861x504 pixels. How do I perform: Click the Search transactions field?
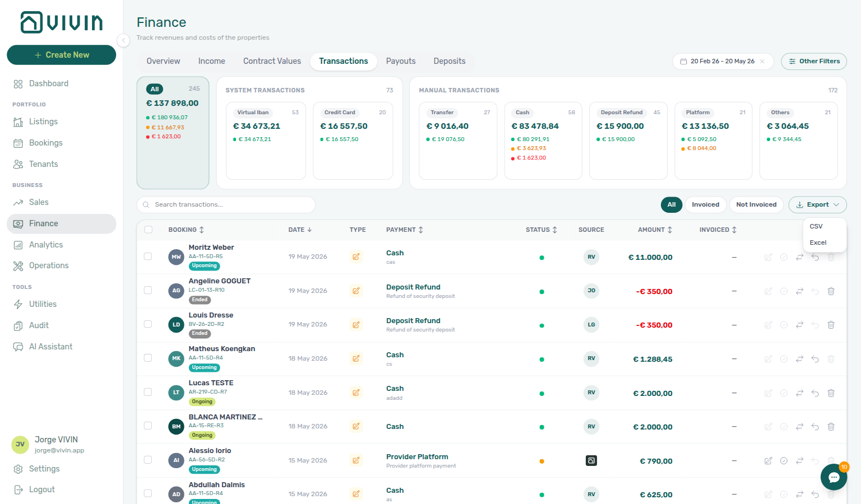pyautogui.click(x=226, y=205)
